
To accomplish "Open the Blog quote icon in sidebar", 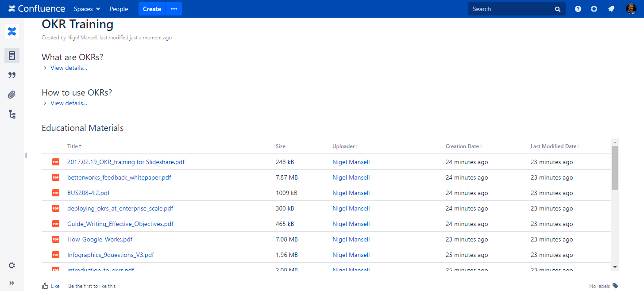I will pos(12,75).
